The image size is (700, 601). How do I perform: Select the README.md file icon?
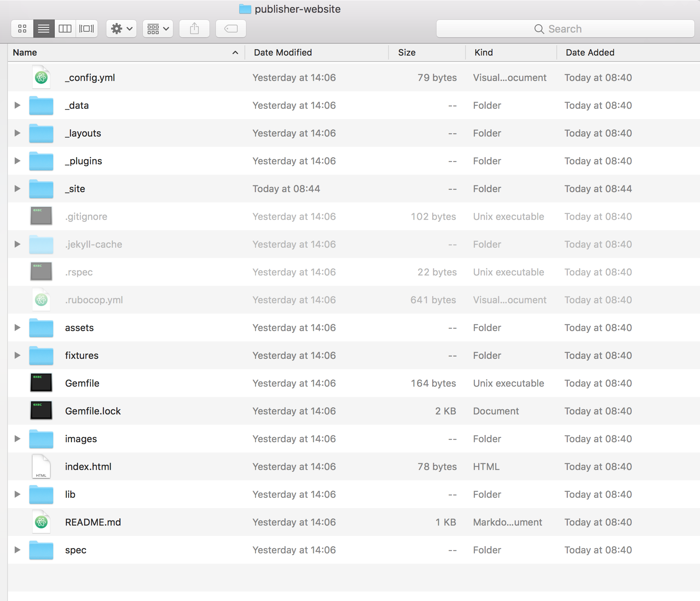coord(41,522)
